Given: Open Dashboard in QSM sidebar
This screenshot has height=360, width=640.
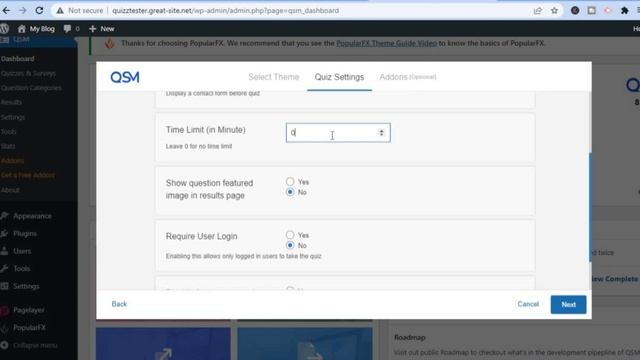Looking at the screenshot, I should click(18, 59).
